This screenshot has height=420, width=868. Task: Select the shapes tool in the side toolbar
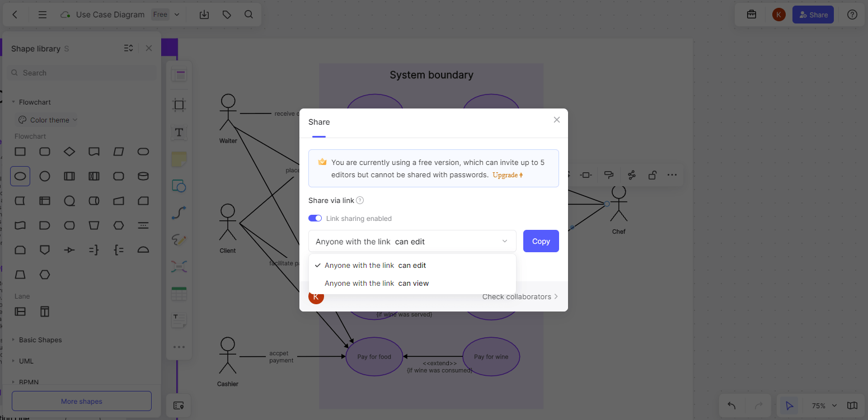(179, 186)
